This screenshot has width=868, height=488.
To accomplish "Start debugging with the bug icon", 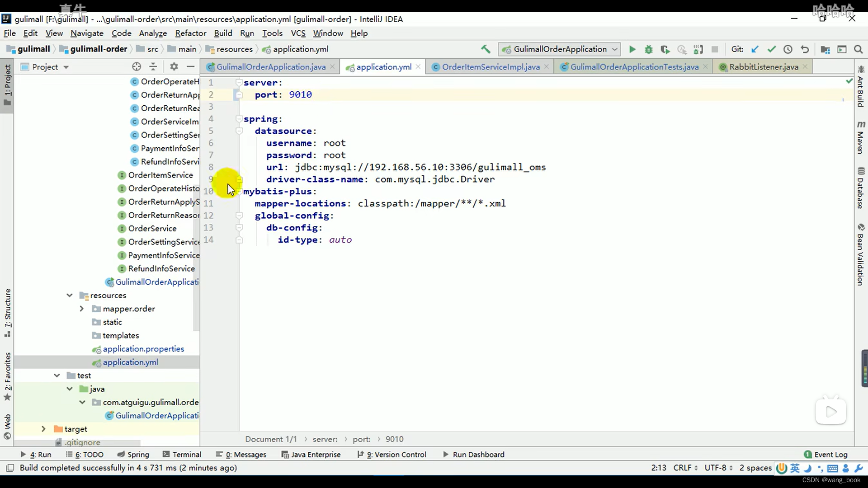I will tap(649, 49).
